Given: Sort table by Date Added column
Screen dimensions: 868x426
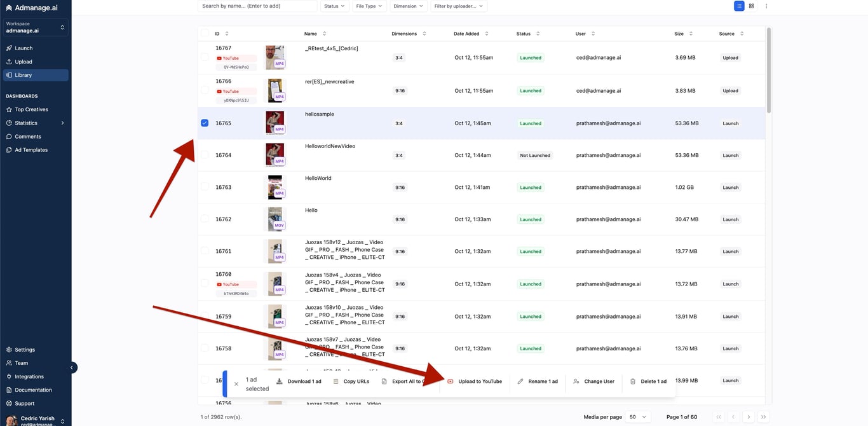Looking at the screenshot, I should (x=471, y=34).
